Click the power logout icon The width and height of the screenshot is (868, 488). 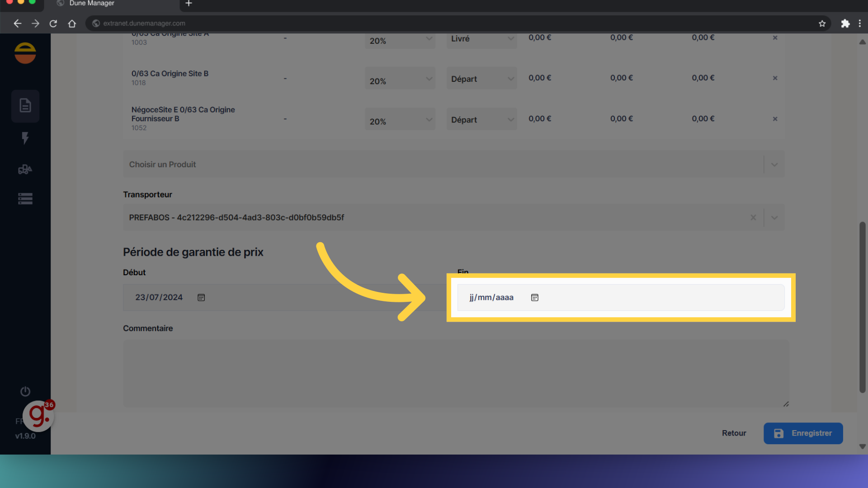tap(25, 391)
